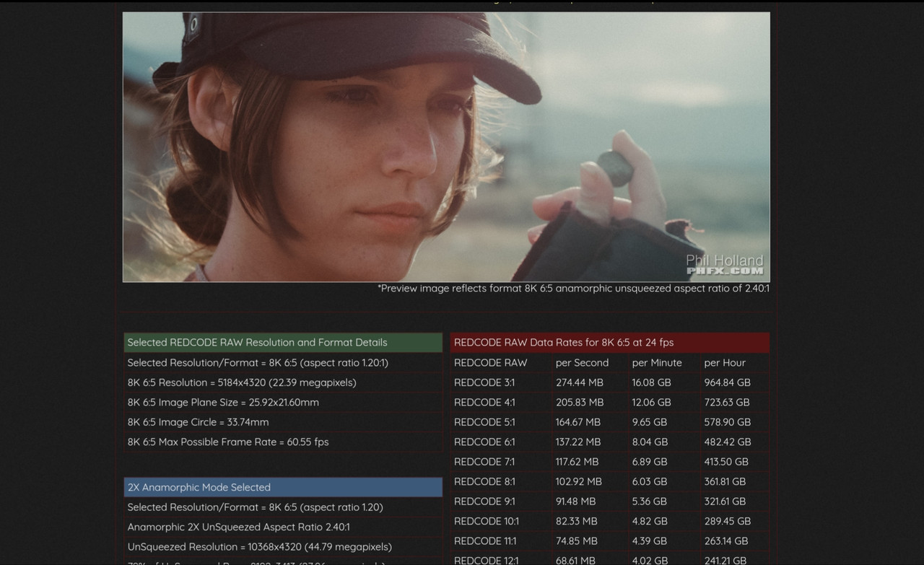Click the 205.83 MB per-second value
Viewport: 924px width, 565px height.
pos(580,403)
